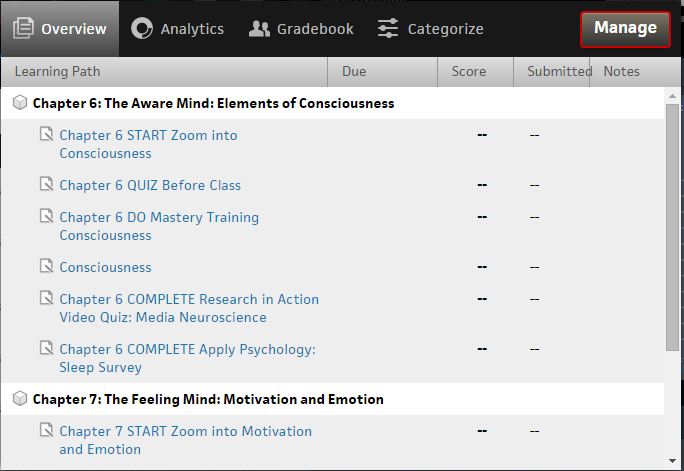Image resolution: width=684 pixels, height=471 pixels.
Task: Click the Categorize sliders icon
Action: coord(388,29)
